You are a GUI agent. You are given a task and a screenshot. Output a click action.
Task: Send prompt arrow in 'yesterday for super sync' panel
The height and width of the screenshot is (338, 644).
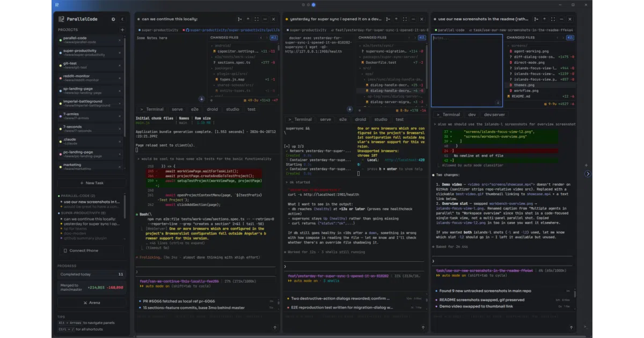coord(423,328)
